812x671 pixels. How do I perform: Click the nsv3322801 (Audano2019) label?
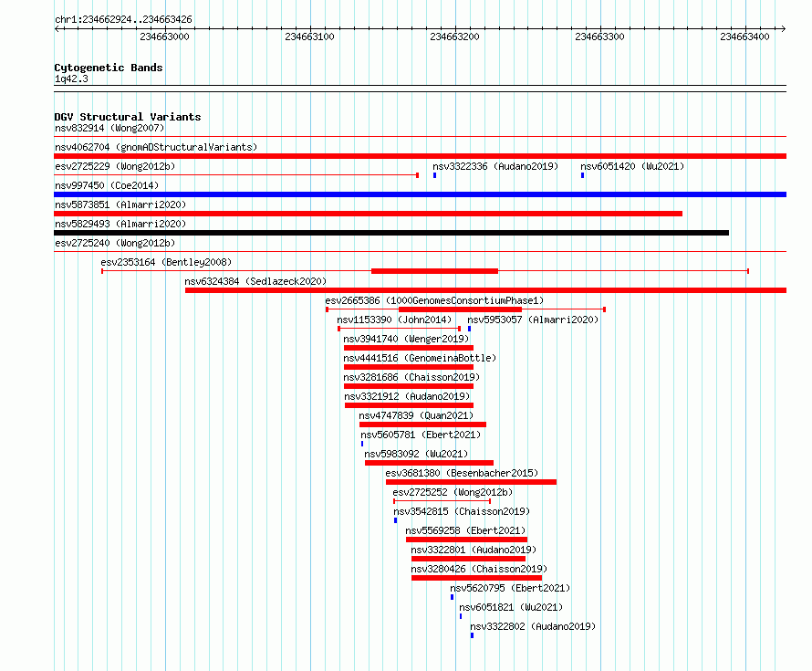tap(474, 550)
